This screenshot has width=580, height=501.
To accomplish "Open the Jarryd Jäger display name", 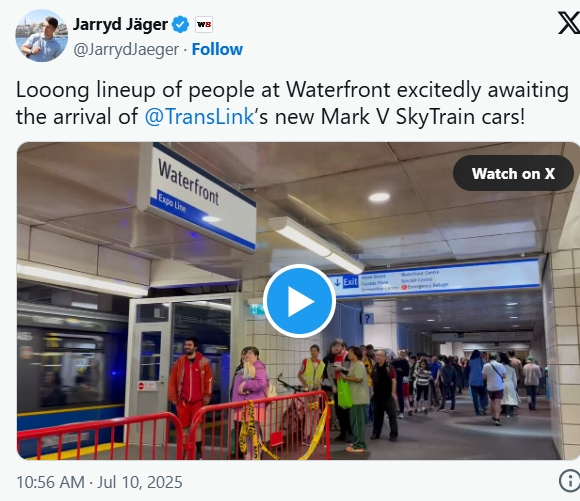I will [x=120, y=25].
